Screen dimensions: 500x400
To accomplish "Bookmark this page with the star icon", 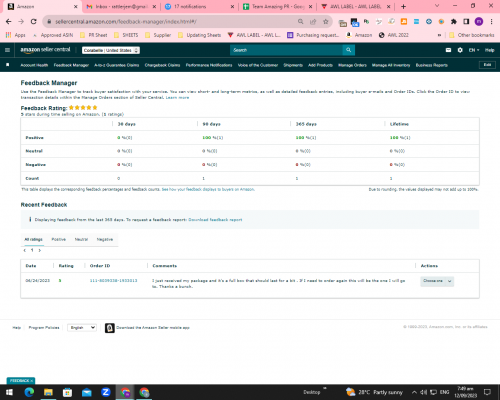I will coord(326,22).
